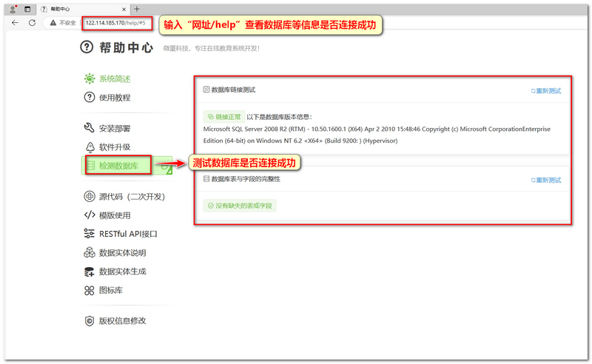Screen dimensions: 592x364
Task: Open 版权信息修改 at the sidebar bottom
Action: 121,320
